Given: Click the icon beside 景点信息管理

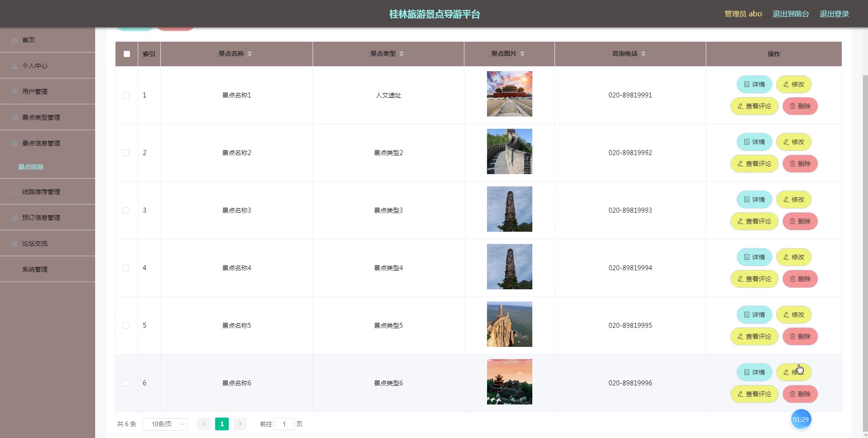Looking at the screenshot, I should click(14, 144).
